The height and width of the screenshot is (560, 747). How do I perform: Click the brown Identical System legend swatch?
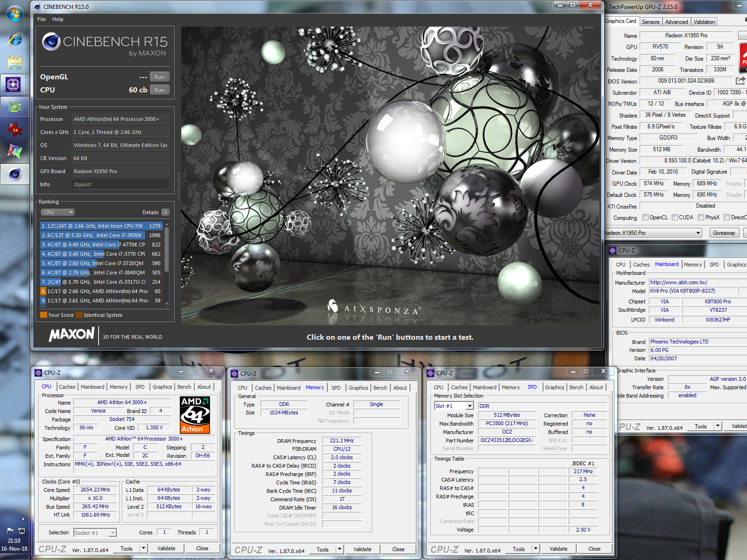[79, 315]
